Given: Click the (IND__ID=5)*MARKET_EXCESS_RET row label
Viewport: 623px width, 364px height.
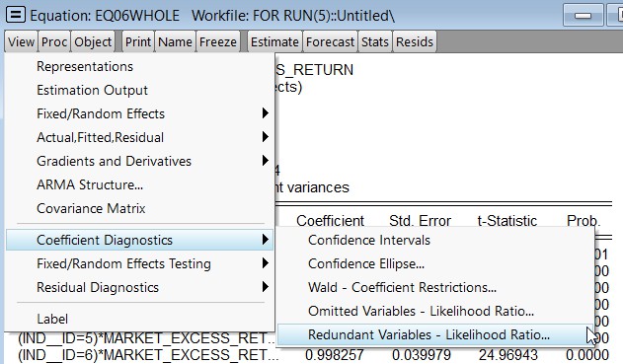Looking at the screenshot, I should [146, 338].
